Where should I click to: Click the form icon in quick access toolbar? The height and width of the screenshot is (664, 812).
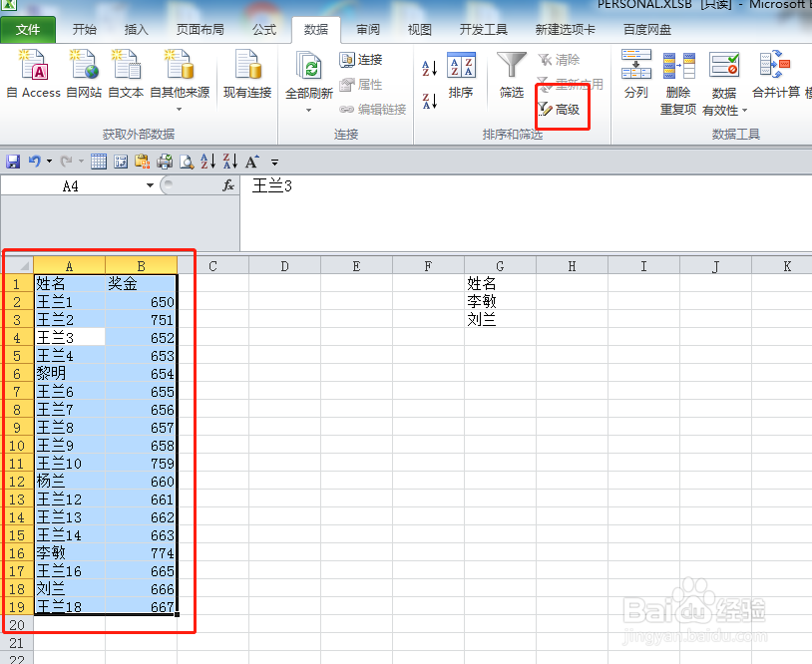(121, 162)
